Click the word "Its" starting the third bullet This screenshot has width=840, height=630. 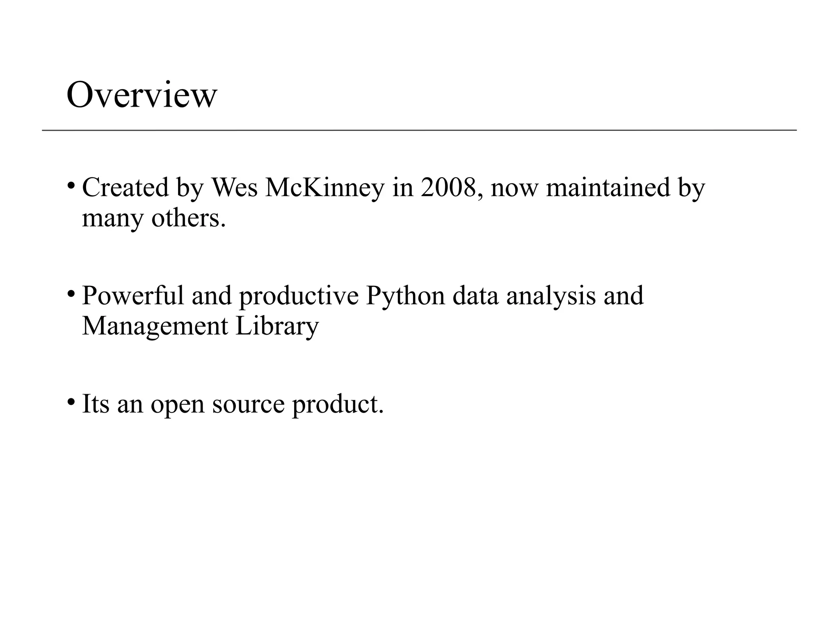click(x=96, y=404)
